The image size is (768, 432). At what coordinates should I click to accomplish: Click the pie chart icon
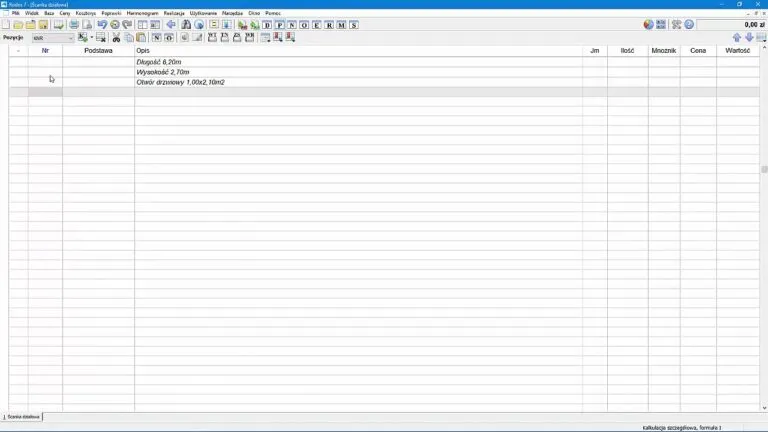pyautogui.click(x=648, y=24)
